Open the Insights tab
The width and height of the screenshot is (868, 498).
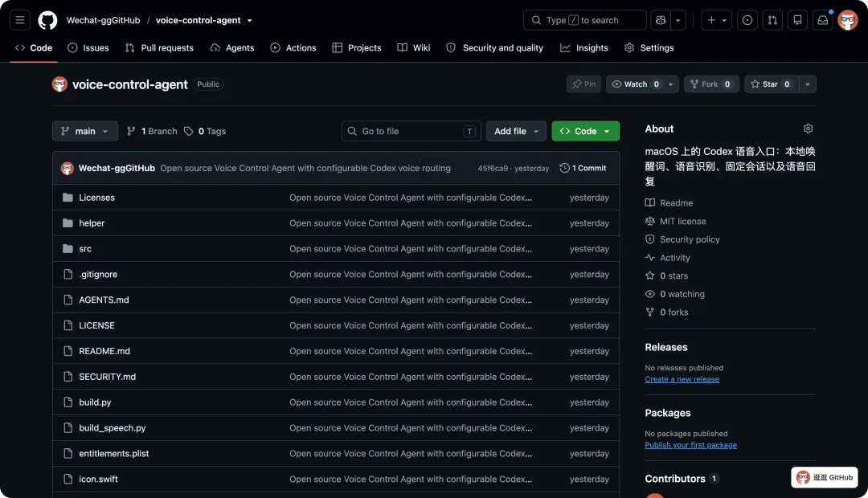point(584,48)
